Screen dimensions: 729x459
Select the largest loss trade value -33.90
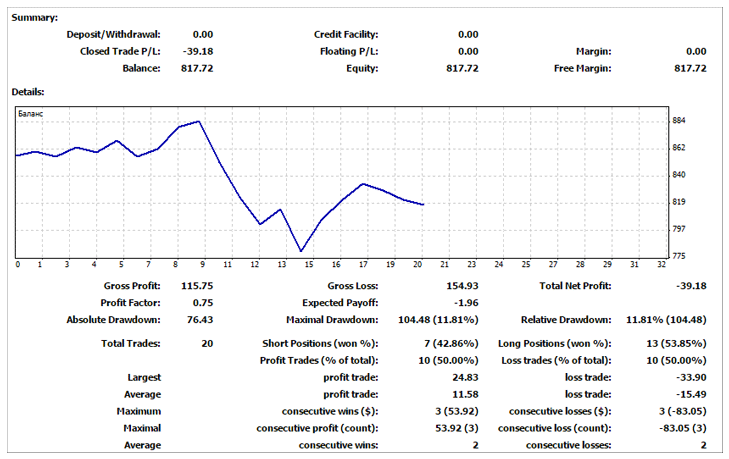pyautogui.click(x=689, y=378)
